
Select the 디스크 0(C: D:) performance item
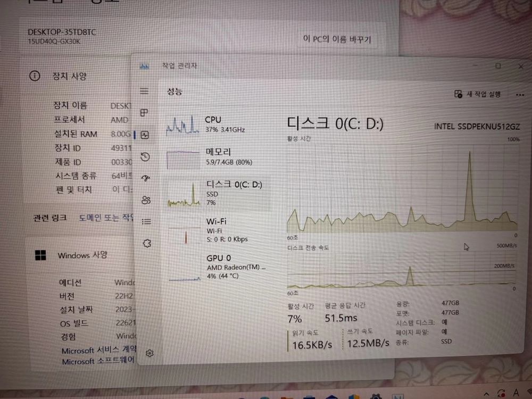click(218, 194)
